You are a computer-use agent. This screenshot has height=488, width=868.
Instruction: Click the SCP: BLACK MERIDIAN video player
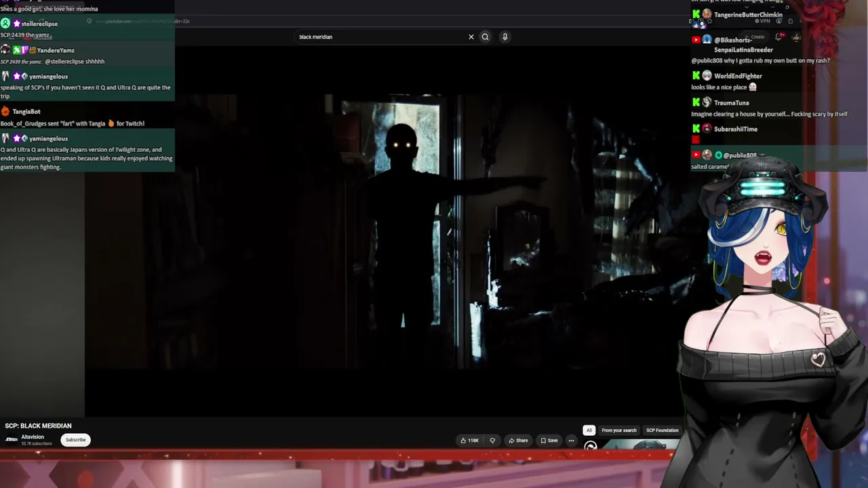coord(383,232)
